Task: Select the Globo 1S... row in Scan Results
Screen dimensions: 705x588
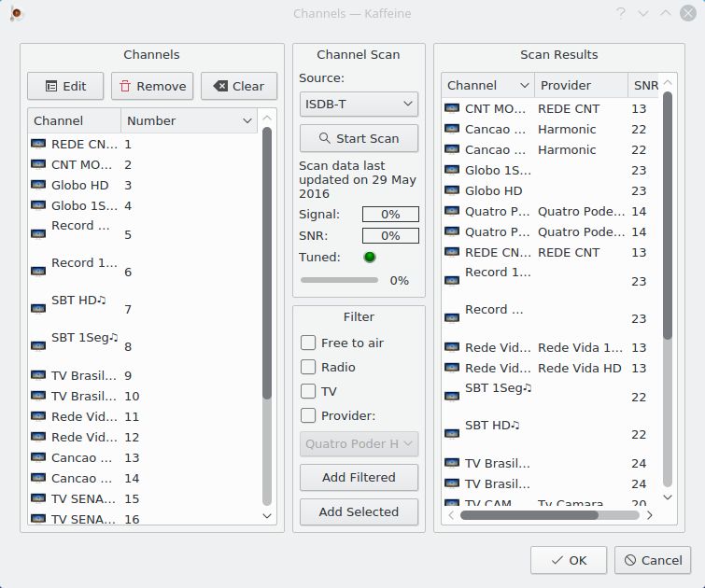Action: (x=551, y=171)
